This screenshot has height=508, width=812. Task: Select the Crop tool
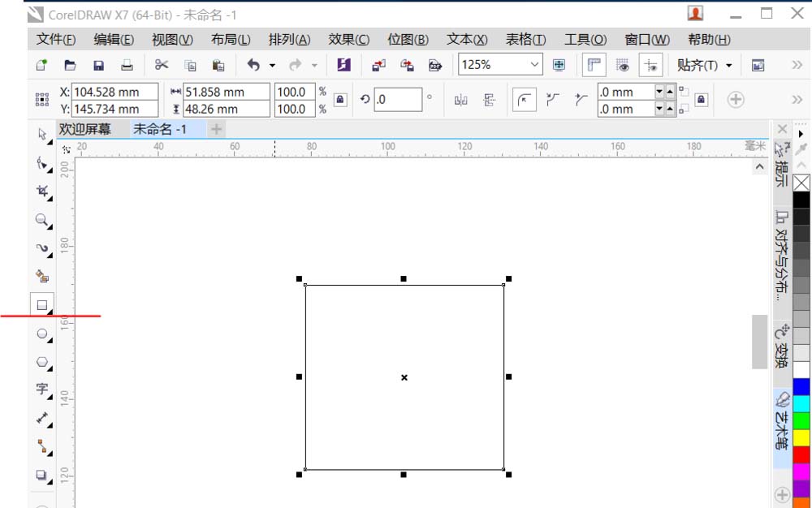coord(41,192)
